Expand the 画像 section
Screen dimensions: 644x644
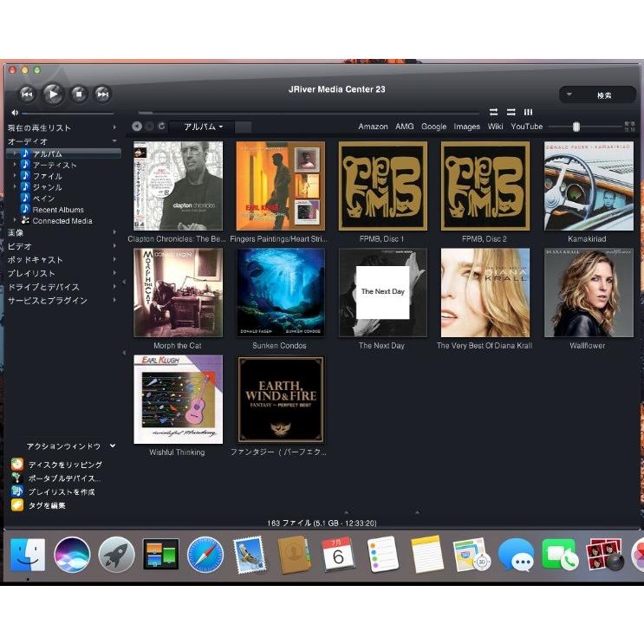[114, 232]
